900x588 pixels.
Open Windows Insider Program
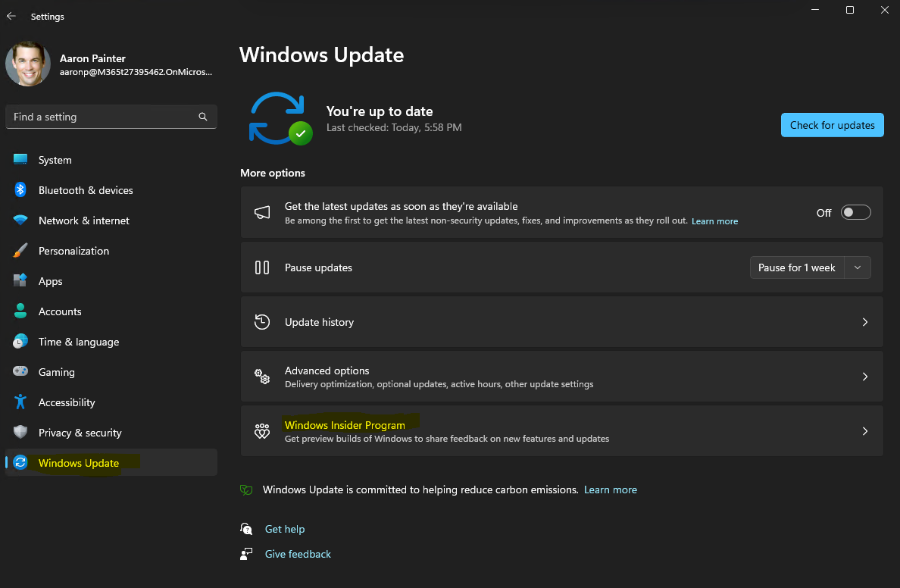click(x=562, y=431)
